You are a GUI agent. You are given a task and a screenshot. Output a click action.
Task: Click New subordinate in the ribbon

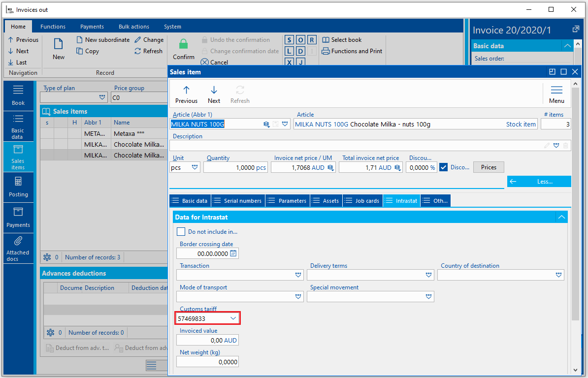click(103, 40)
